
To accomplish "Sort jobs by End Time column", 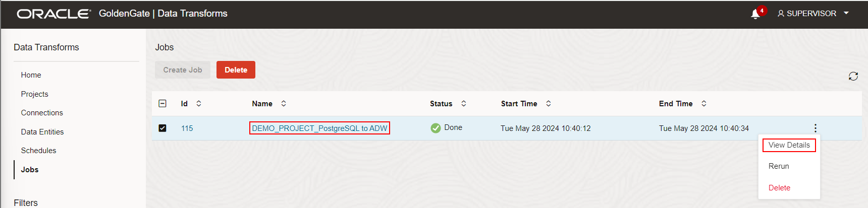I will point(704,103).
